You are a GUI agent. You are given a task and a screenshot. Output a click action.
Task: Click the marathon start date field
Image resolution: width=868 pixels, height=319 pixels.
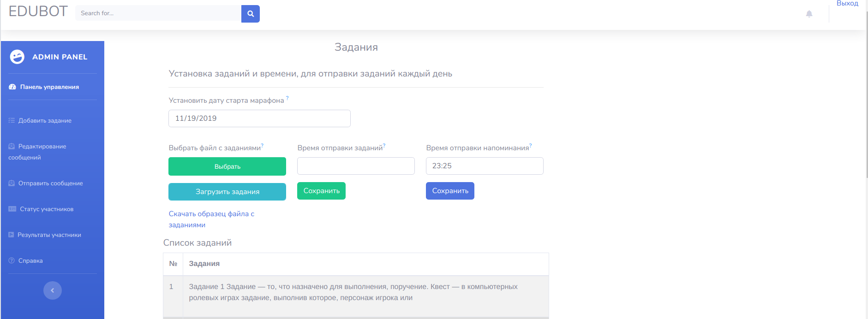pos(259,118)
